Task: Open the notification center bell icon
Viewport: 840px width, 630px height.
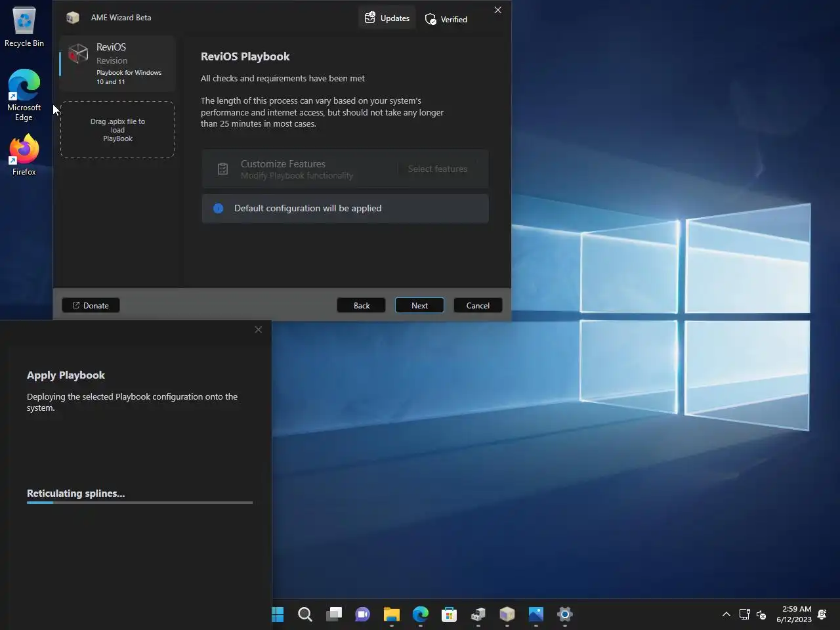Action: coord(822,614)
